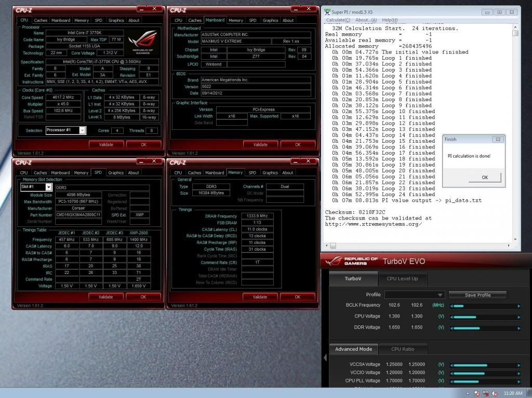Show hidden system tray icons
Image resolution: width=532 pixels, height=398 pixels.
click(468, 393)
